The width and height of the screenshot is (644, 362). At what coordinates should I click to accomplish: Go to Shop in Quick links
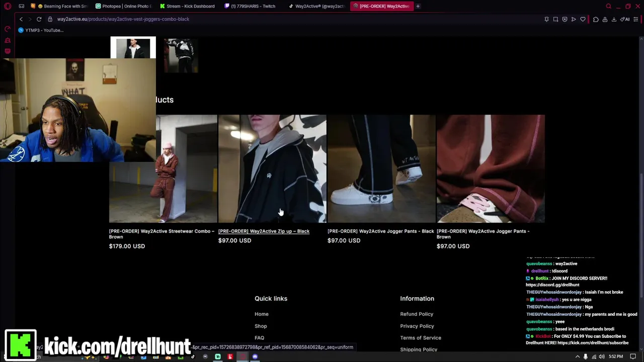click(261, 326)
